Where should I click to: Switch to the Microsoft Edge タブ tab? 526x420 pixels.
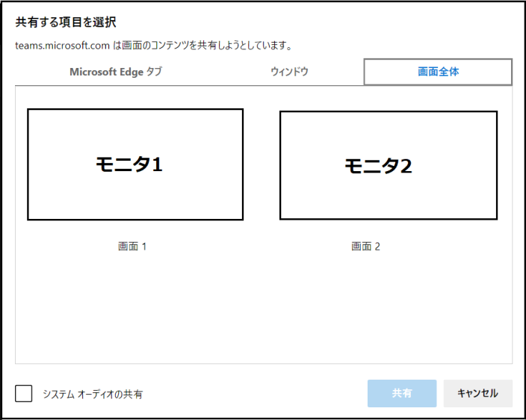(x=116, y=72)
